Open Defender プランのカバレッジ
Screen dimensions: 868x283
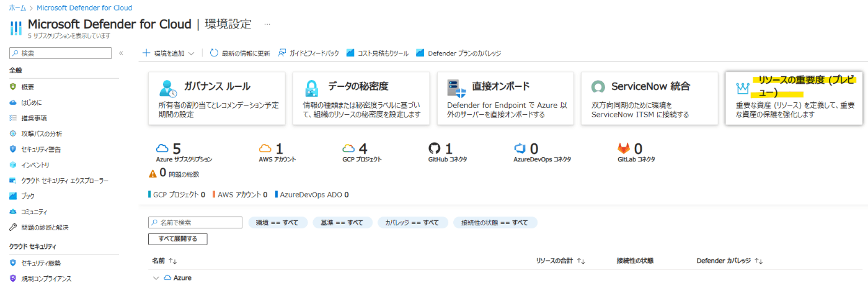tap(458, 53)
